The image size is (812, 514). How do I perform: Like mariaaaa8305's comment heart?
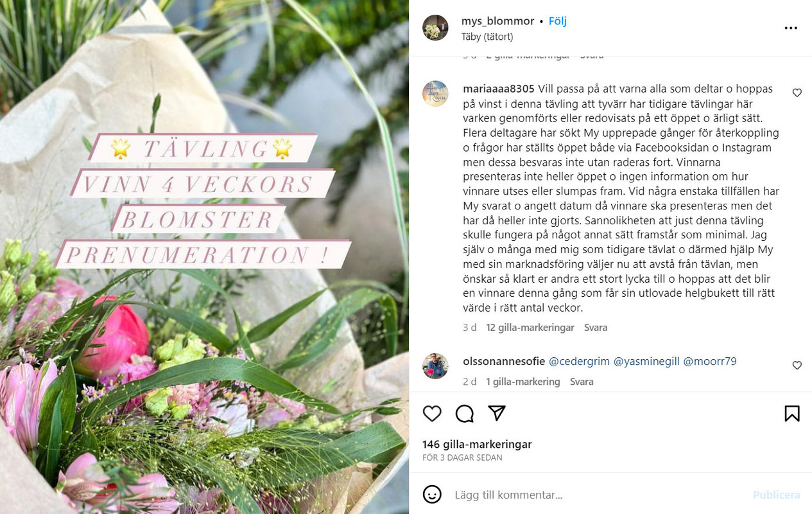point(797,93)
